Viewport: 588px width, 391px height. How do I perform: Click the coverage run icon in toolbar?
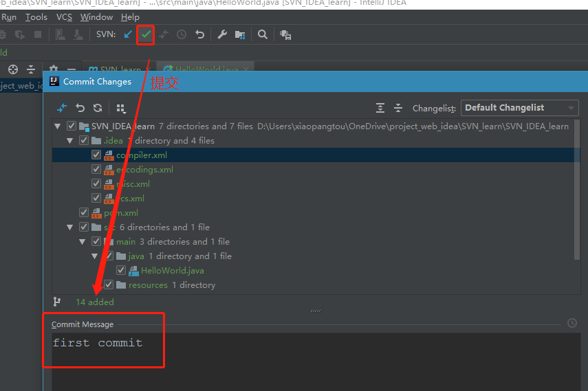[19, 35]
